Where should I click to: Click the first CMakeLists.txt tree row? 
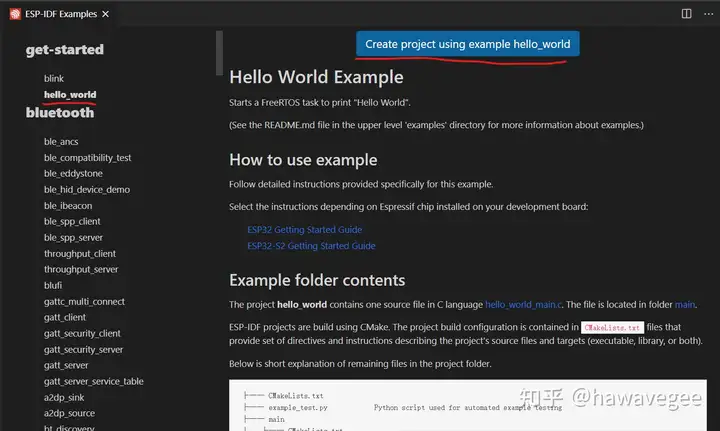click(296, 396)
